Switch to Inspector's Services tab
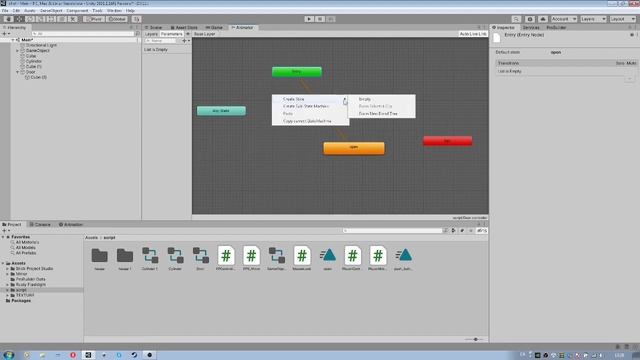Screen dimensions: 640x360 click(x=531, y=27)
